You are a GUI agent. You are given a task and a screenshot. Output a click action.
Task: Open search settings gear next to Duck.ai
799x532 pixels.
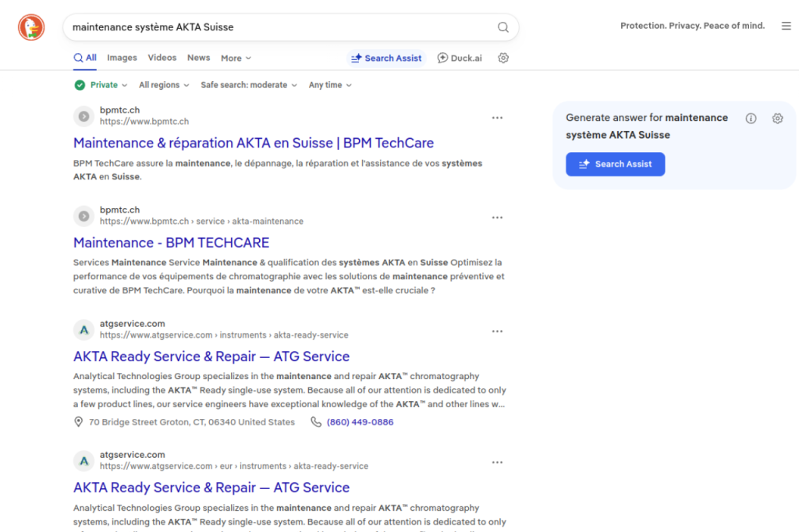pyautogui.click(x=503, y=58)
